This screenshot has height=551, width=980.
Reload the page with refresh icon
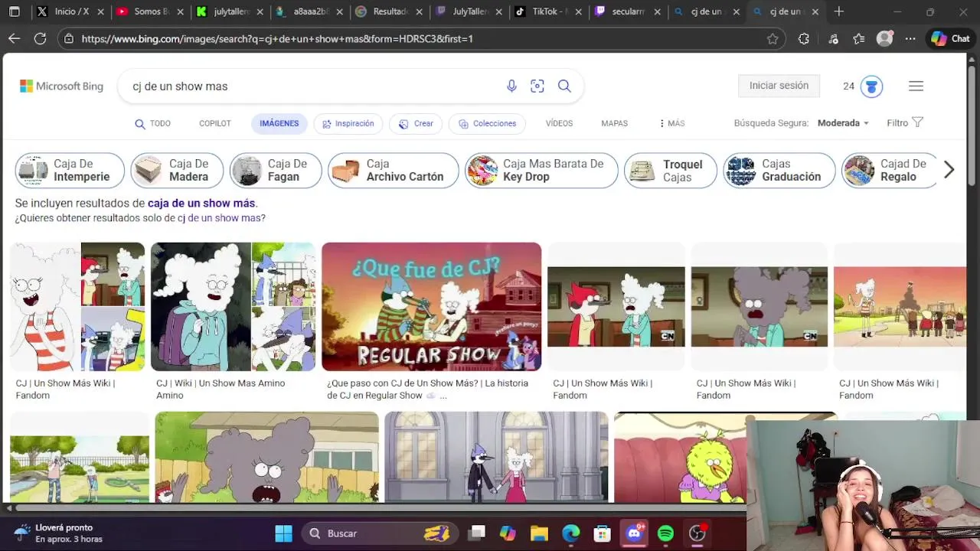[40, 38]
